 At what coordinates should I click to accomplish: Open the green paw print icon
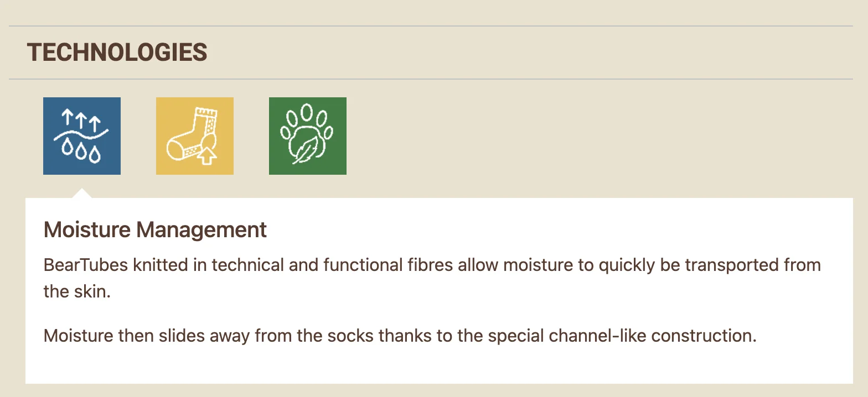[x=308, y=136]
